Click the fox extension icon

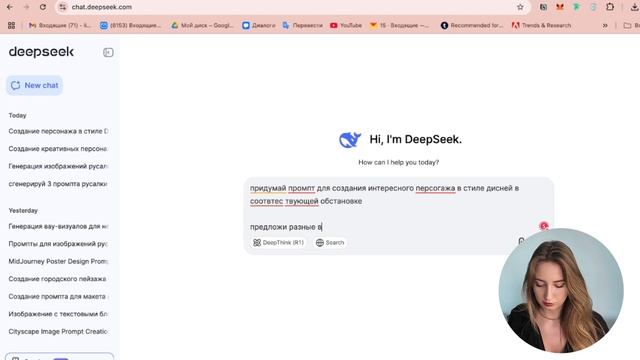tap(560, 7)
